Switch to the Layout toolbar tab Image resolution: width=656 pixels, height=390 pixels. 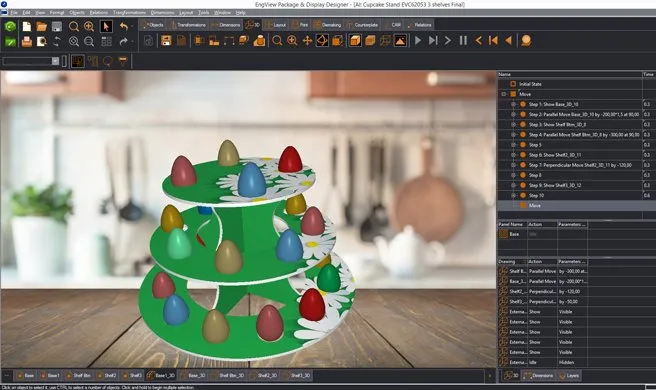[276, 25]
